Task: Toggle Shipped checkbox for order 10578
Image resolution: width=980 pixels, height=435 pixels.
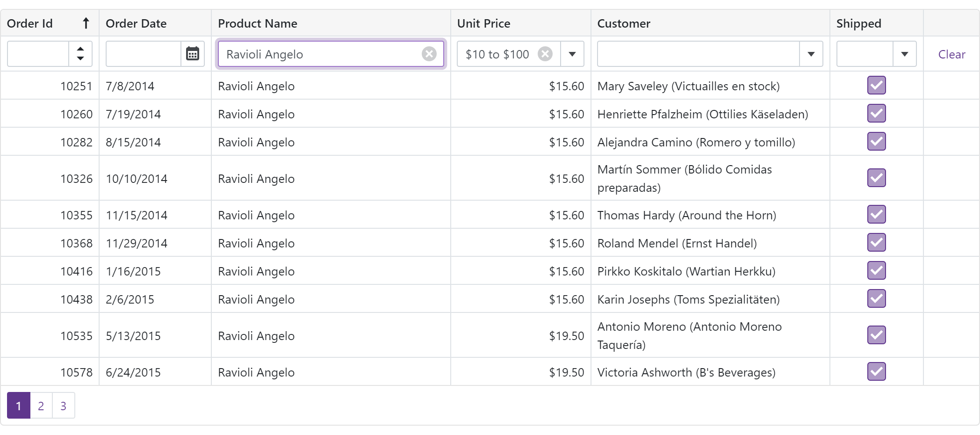Action: 876,372
